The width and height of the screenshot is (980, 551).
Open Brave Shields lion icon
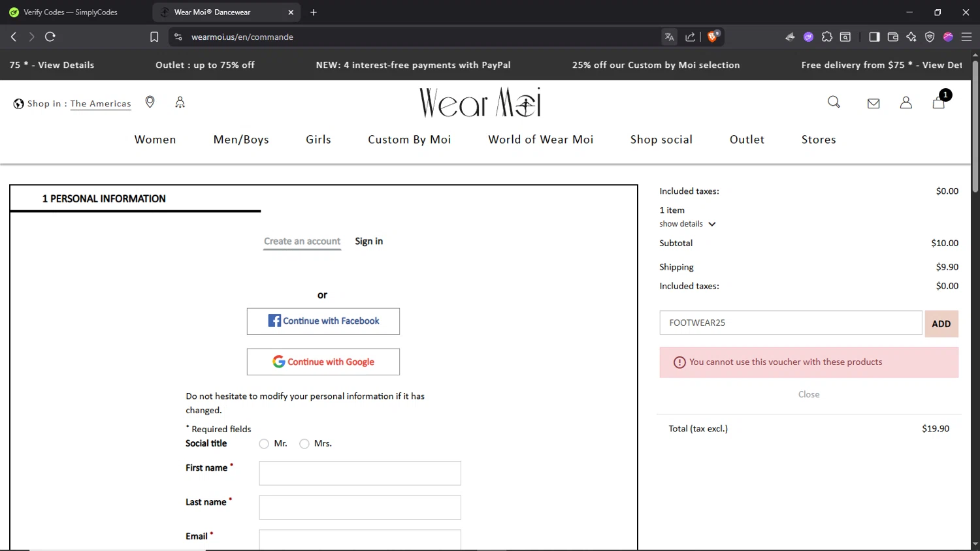click(713, 37)
